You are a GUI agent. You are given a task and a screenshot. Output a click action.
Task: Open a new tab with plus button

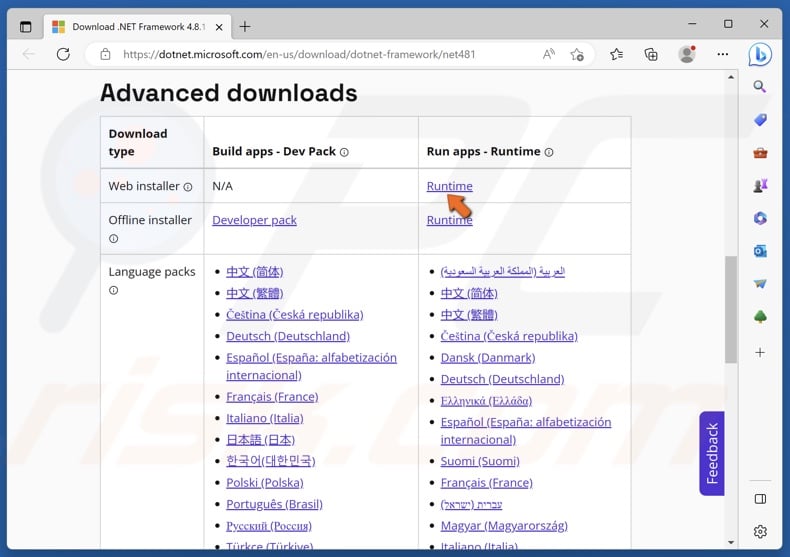tap(245, 27)
